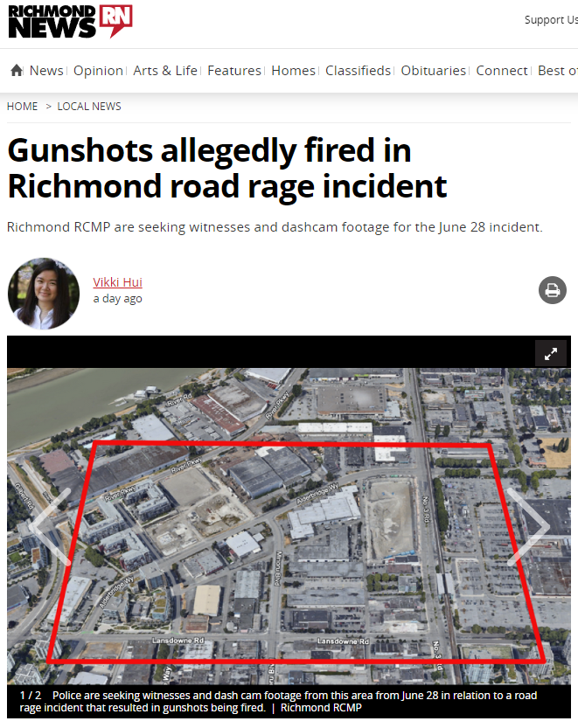Open the News menu item

point(46,71)
